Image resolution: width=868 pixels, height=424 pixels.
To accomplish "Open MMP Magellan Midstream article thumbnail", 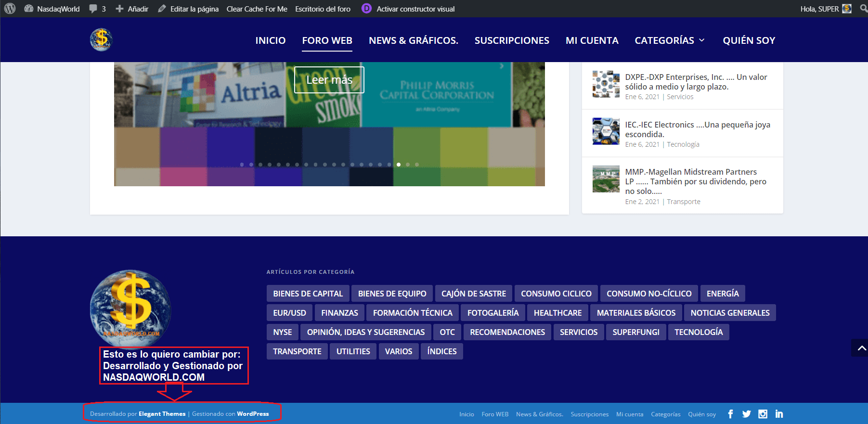I will point(606,179).
